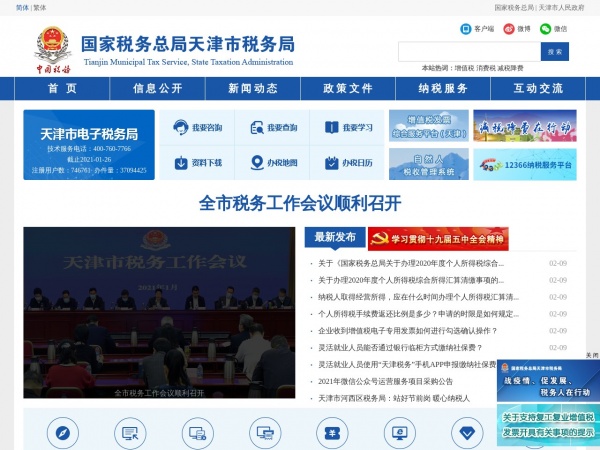Click the yen ticket circle icon
Viewport: 600px width, 450px height.
tap(332, 433)
